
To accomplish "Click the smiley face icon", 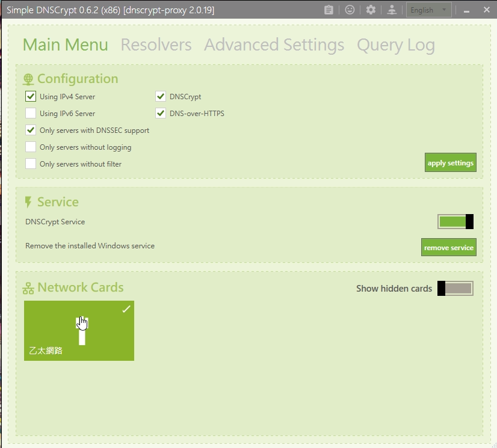I will [350, 10].
